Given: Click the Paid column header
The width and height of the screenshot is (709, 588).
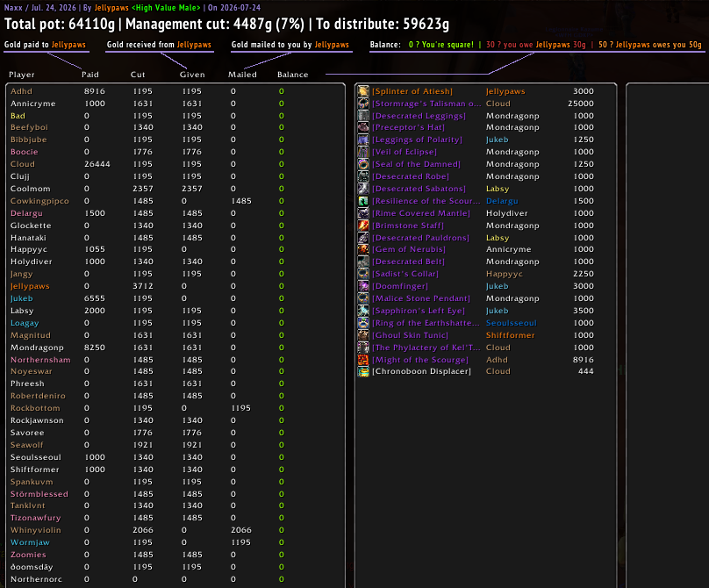Looking at the screenshot, I should pos(90,75).
